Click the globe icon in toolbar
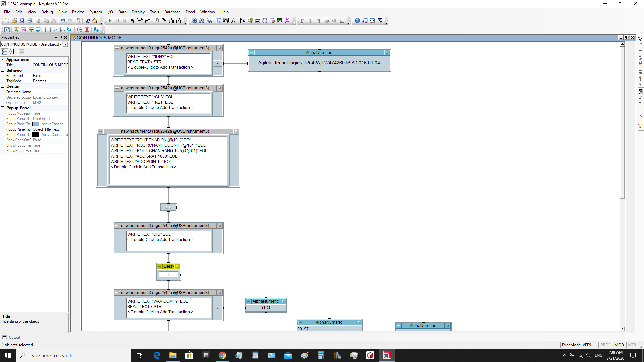The height and width of the screenshot is (362, 644). tap(357, 21)
